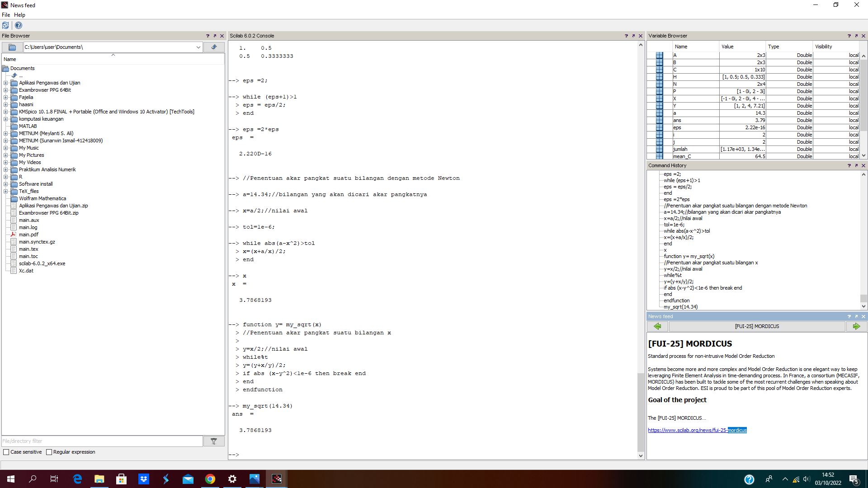Open the scilab.org MORDICUS news link
Screen dimensions: 868x488
coord(697,430)
